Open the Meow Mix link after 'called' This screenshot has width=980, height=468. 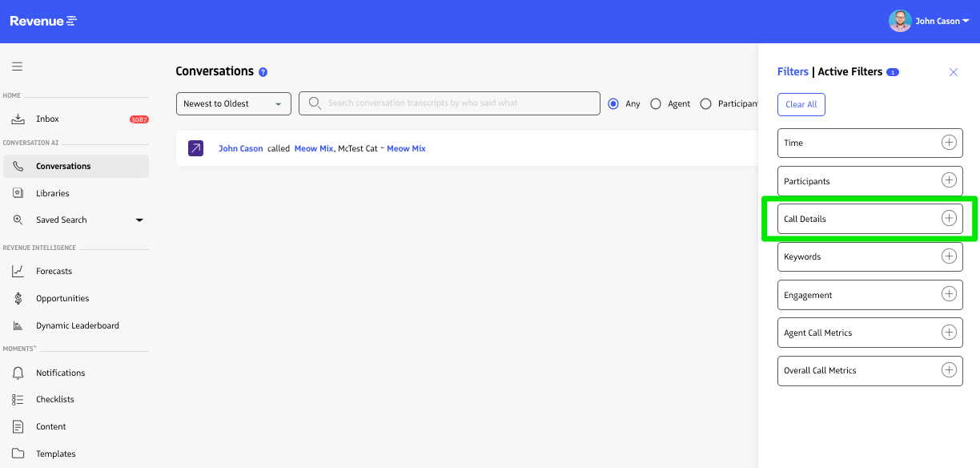tap(313, 148)
